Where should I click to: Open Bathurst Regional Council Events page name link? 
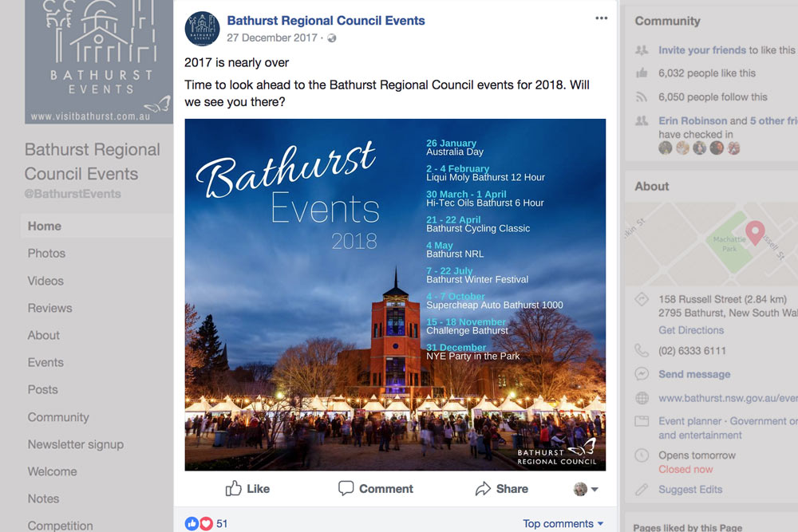326,21
